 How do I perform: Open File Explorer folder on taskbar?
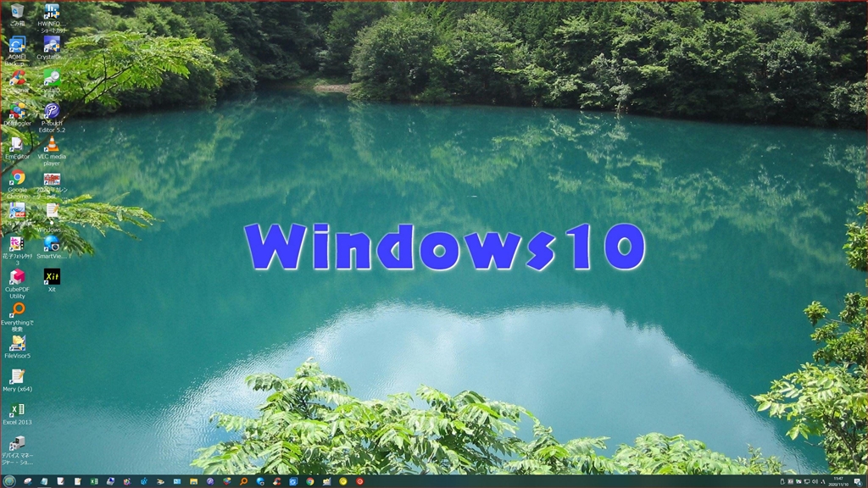click(194, 481)
